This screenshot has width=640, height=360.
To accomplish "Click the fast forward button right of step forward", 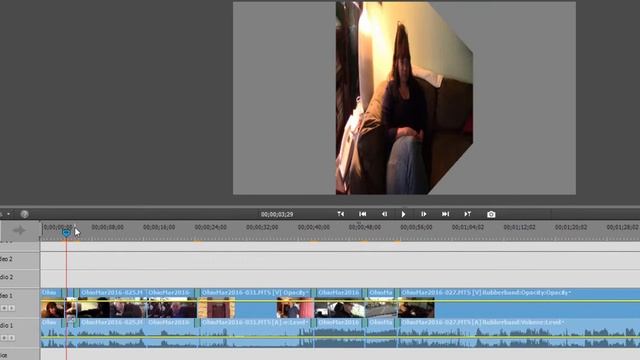I will 445,214.
